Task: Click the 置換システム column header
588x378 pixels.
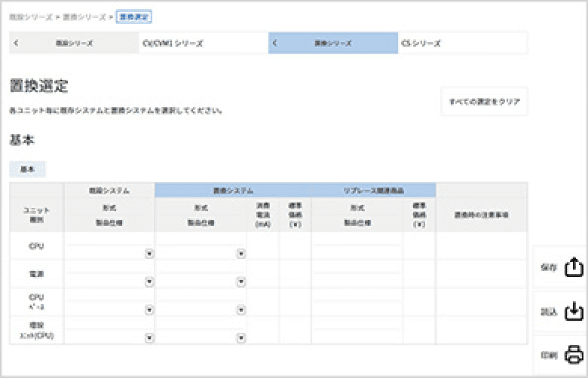Action: click(233, 191)
